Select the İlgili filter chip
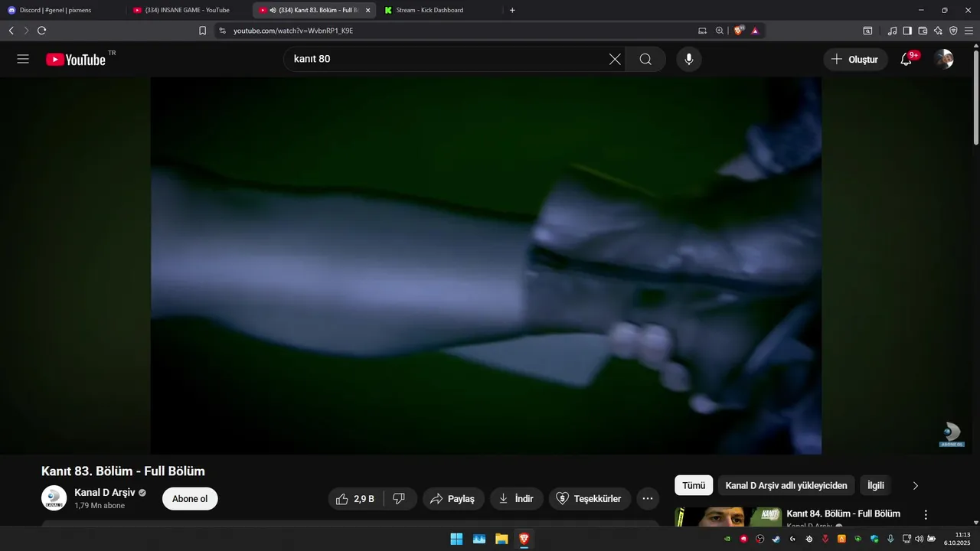The width and height of the screenshot is (980, 551). coord(876,485)
